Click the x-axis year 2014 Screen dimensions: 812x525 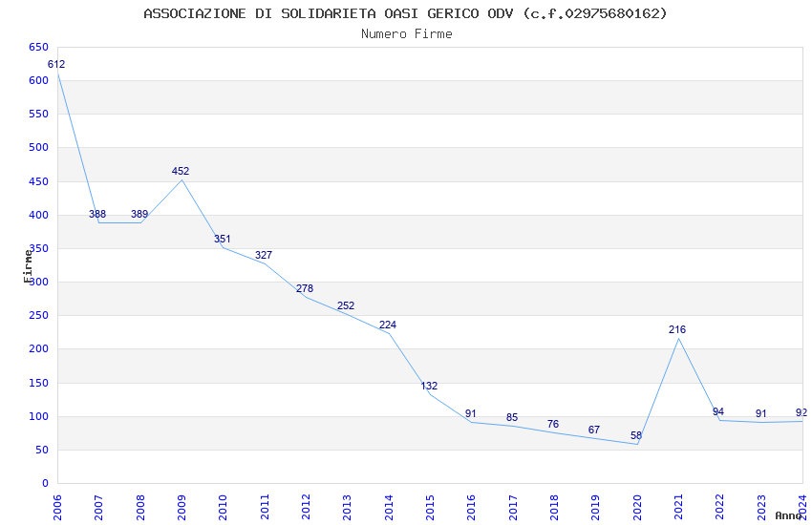click(389, 507)
